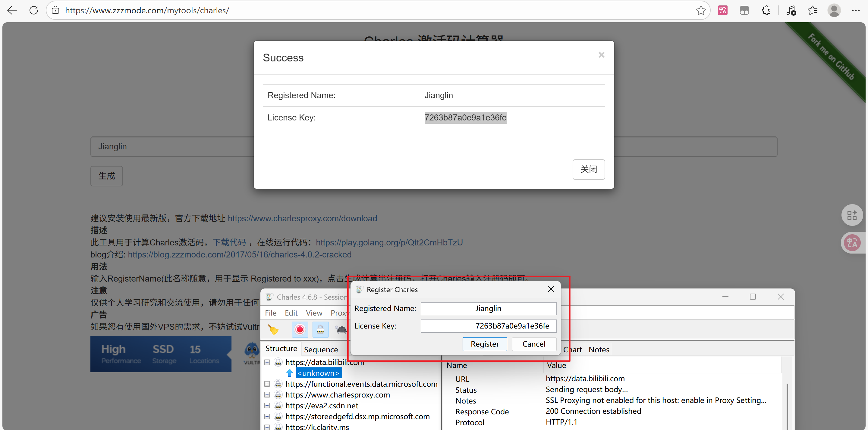The image size is (868, 430).
Task: Clear the Charles session with the broom icon
Action: click(x=273, y=330)
